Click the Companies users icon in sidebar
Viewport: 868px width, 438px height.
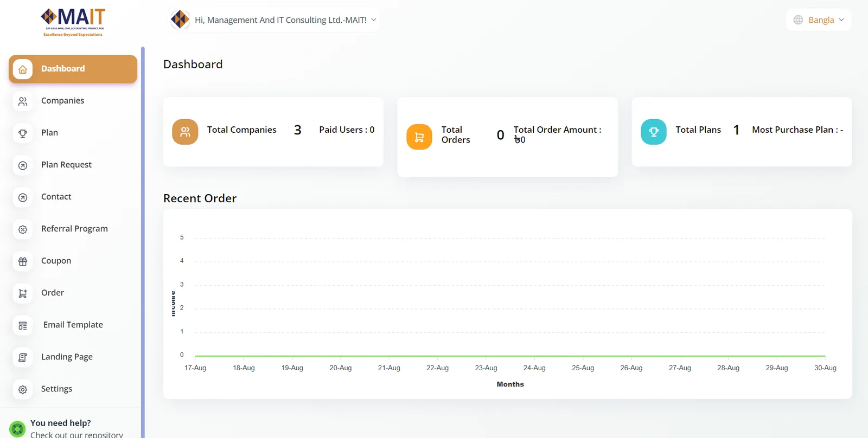tap(23, 101)
